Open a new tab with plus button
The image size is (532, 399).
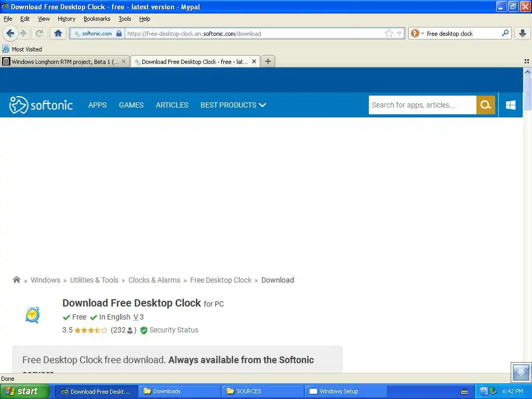[x=268, y=61]
